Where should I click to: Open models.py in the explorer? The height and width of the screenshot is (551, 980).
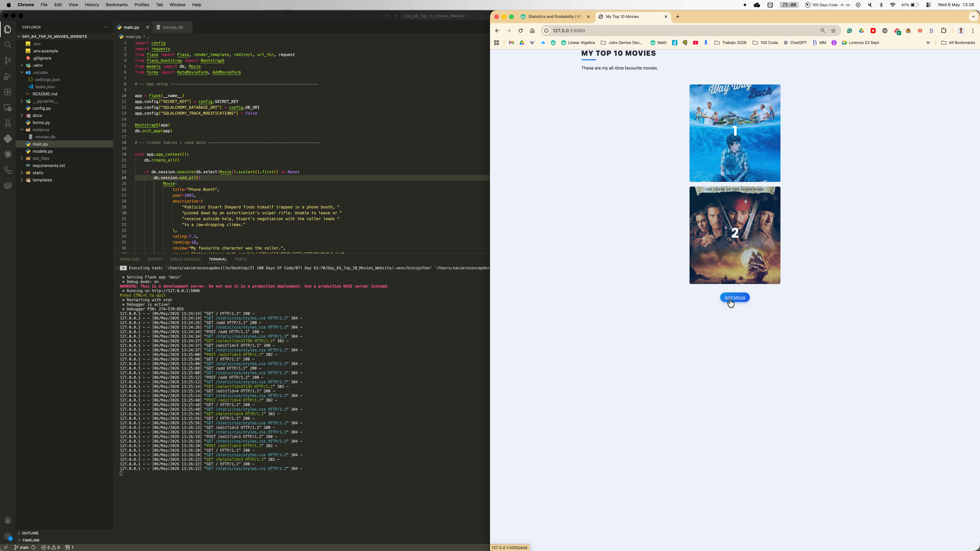[43, 151]
